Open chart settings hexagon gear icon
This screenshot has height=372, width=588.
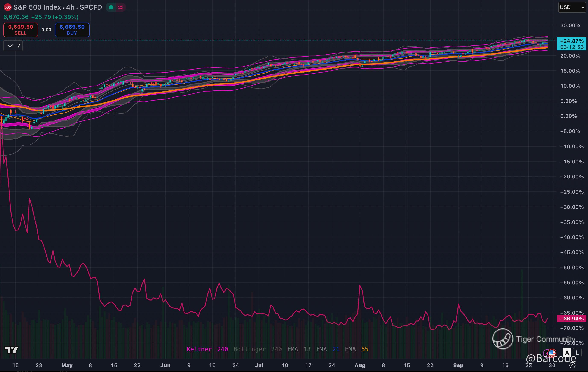[572, 365]
